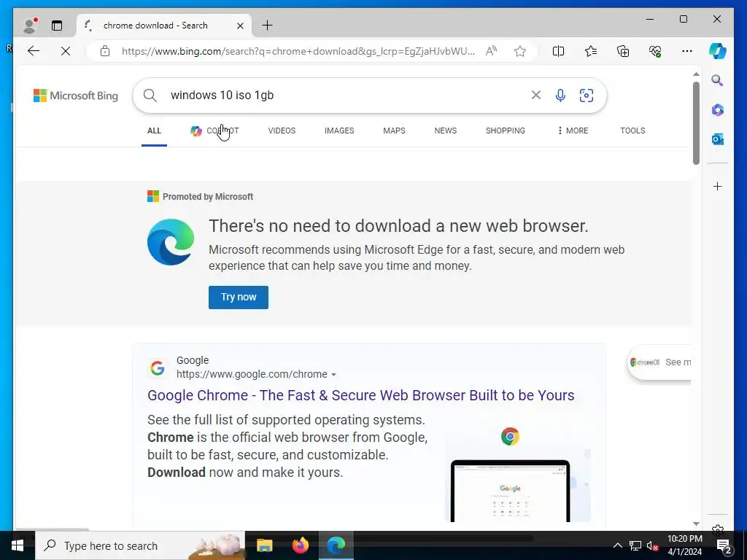Open the Edge profile icon
The width and height of the screenshot is (747, 560).
[x=30, y=26]
